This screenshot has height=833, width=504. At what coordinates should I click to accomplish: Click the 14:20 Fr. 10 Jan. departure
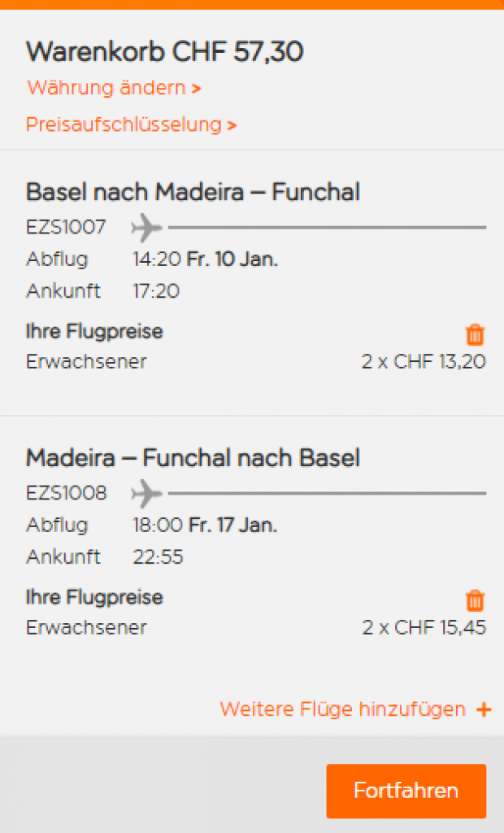click(205, 259)
